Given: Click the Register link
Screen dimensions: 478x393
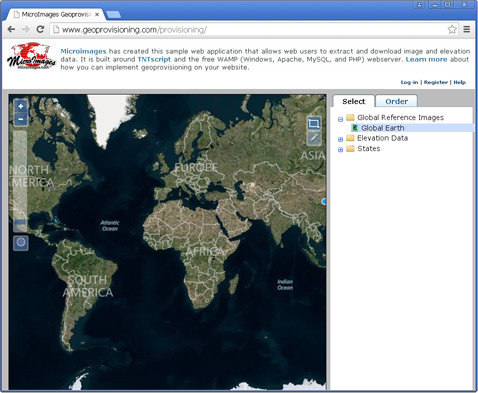Looking at the screenshot, I should point(436,82).
